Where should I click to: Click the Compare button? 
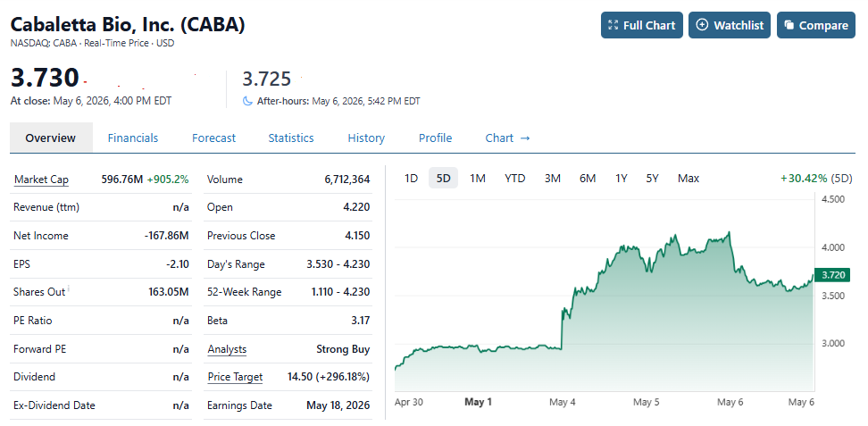point(816,26)
